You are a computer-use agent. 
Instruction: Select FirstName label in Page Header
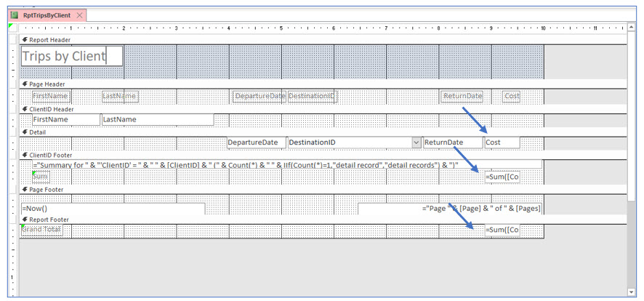click(51, 97)
